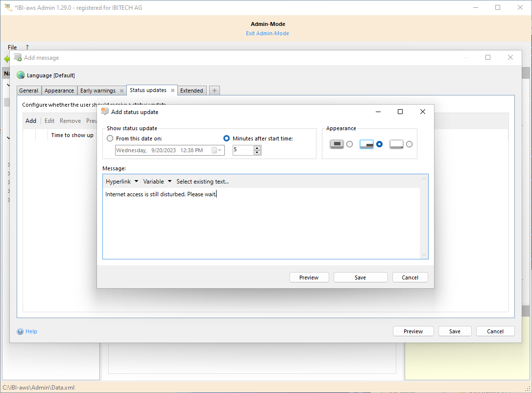
Task: Open the Hyperlink dropdown in message toolbar
Action: 122,182
